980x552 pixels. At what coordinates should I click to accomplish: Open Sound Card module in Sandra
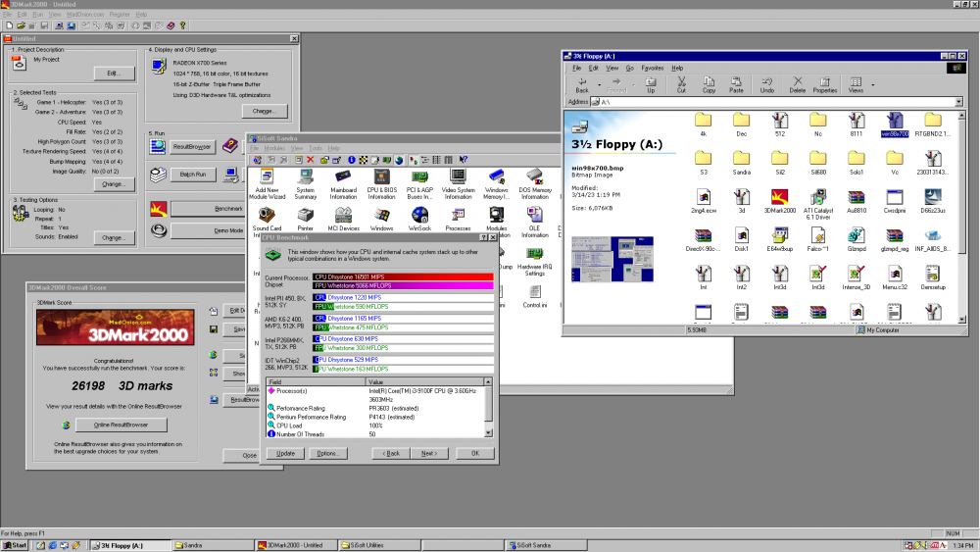tap(267, 223)
